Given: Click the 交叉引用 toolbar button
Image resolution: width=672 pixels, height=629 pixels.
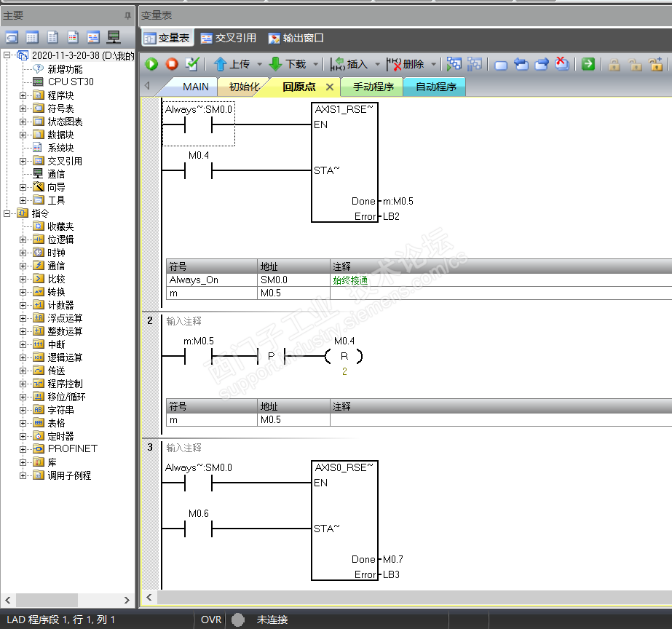Looking at the screenshot, I should tap(228, 38).
